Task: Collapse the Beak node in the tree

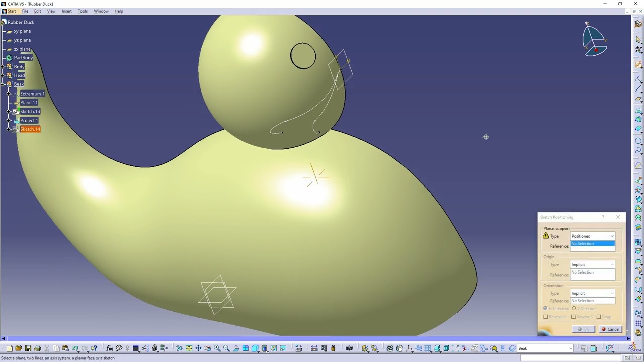Action: (3, 84)
